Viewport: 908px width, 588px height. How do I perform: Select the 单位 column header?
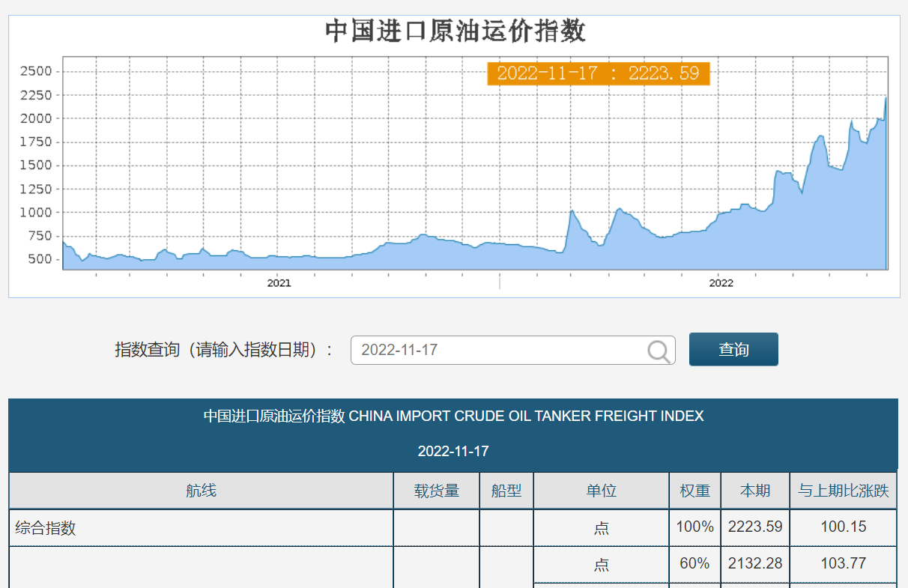602,491
